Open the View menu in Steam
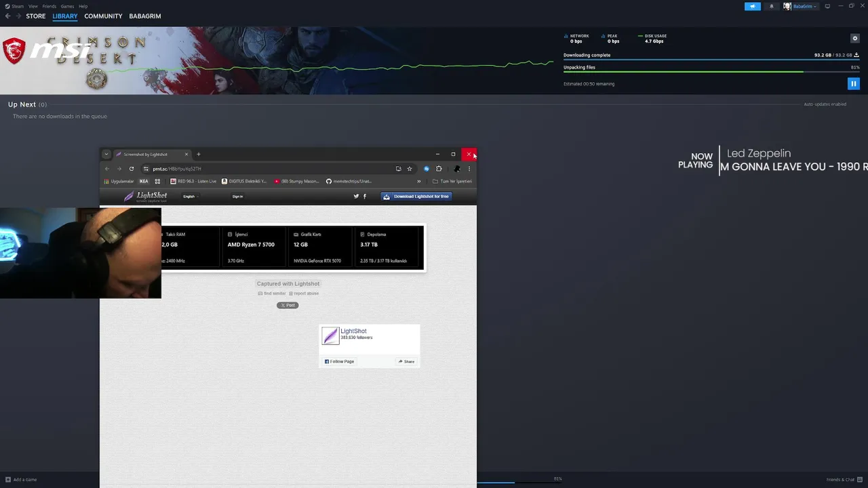This screenshot has width=868, height=488. click(33, 6)
